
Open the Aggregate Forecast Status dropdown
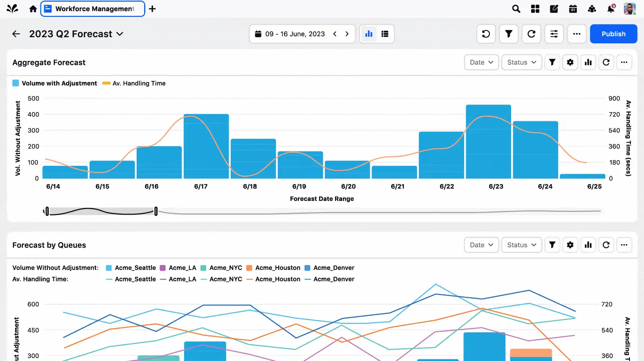pos(522,62)
